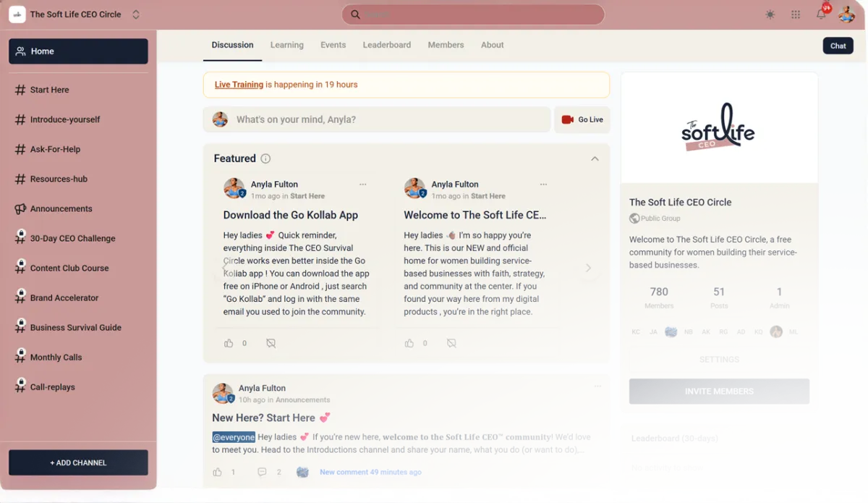Open comments on New Here? Start Here post

(262, 472)
